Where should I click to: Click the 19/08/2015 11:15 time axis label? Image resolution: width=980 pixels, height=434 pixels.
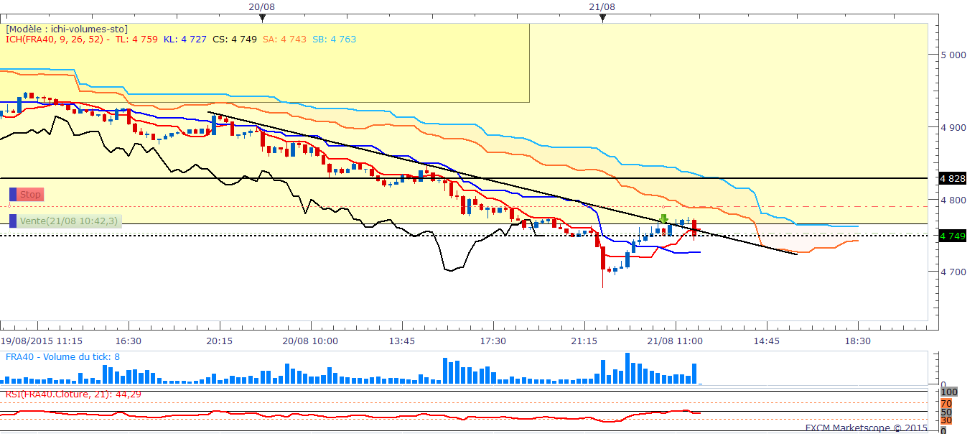(41, 341)
